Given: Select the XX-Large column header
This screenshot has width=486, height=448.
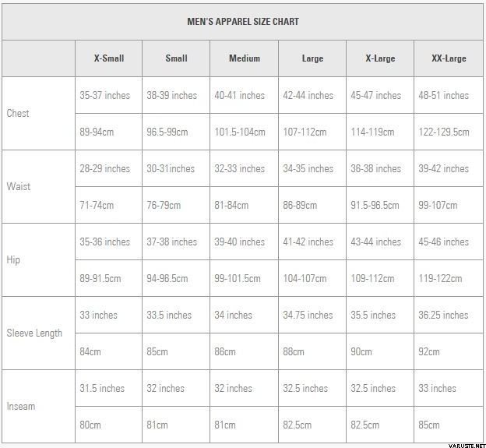Looking at the screenshot, I should tap(449, 58).
